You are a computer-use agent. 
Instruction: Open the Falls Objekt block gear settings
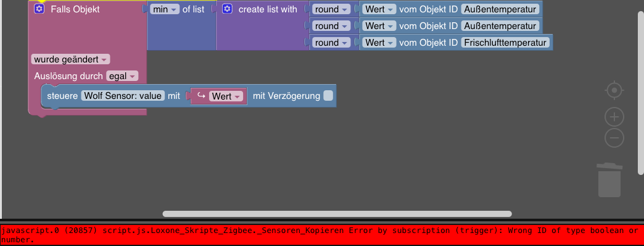pos(39,9)
